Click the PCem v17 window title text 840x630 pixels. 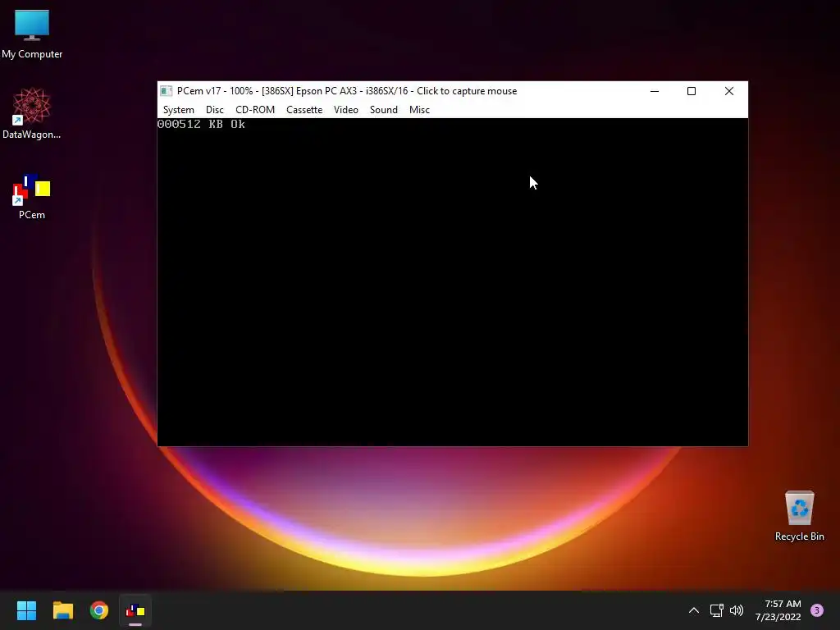pyautogui.click(x=347, y=91)
